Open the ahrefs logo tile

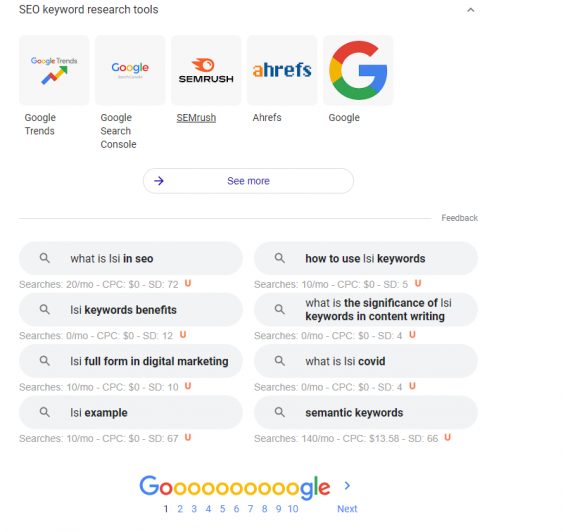coord(282,70)
